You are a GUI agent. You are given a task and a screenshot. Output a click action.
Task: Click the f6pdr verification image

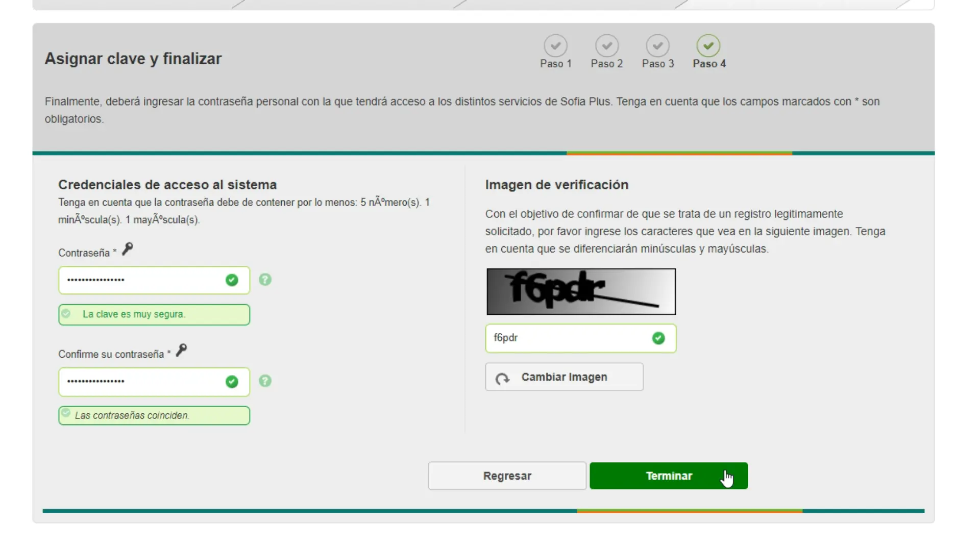(x=581, y=291)
